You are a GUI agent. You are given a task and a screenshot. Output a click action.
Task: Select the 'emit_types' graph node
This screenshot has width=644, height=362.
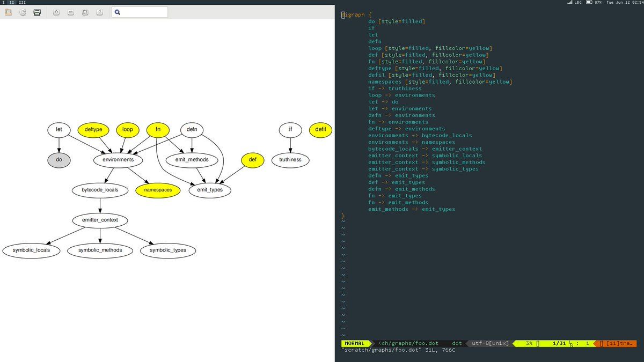[210, 190]
